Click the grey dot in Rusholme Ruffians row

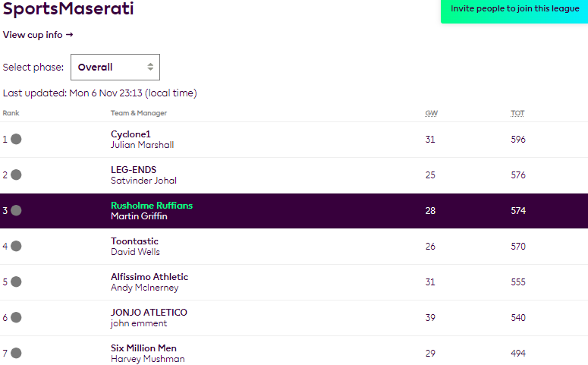16,210
